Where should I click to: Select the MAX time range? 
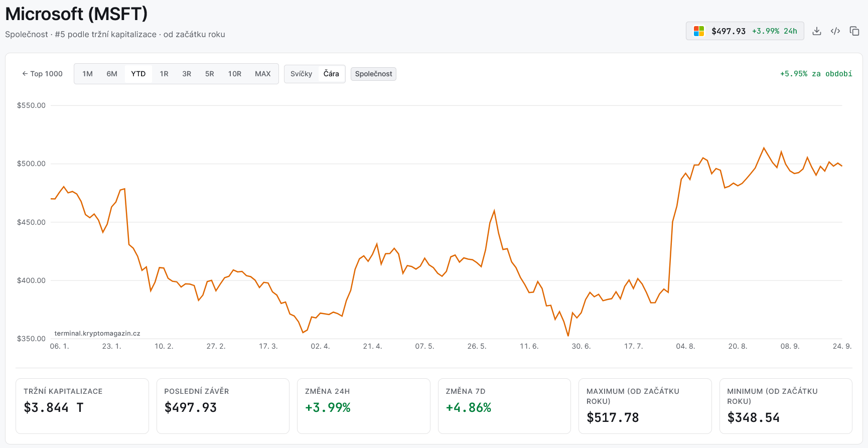point(263,74)
